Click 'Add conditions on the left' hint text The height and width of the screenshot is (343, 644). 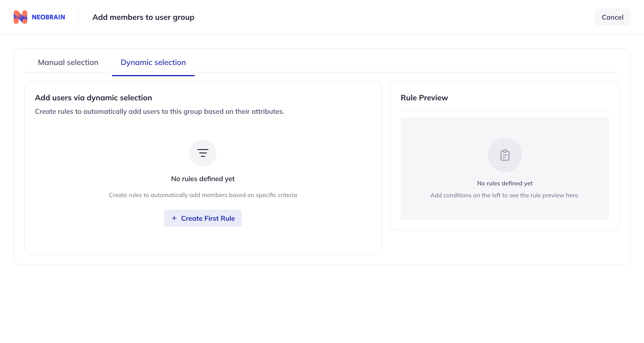(505, 195)
